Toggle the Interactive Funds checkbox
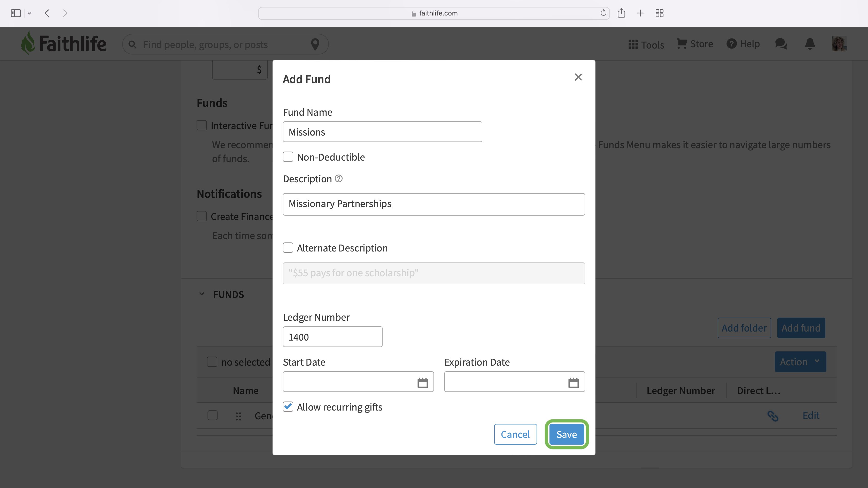The height and width of the screenshot is (488, 868). (x=202, y=125)
